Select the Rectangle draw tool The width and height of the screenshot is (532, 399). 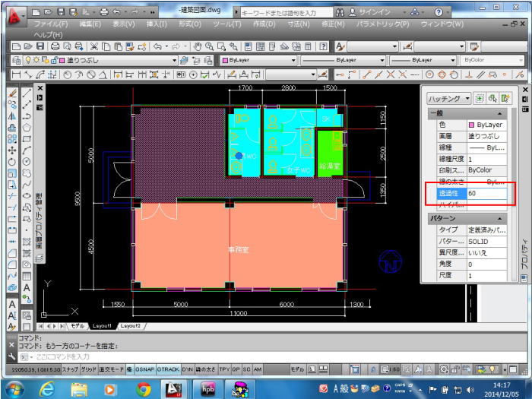tap(27, 139)
